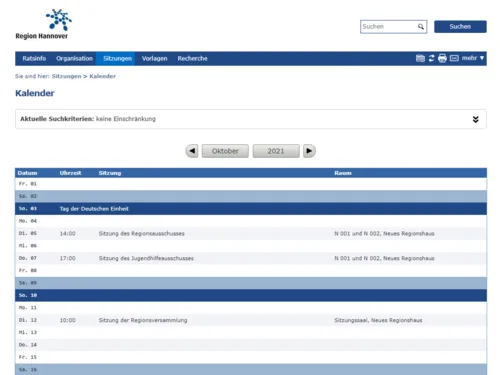
Task: Go to next month with right arrow
Action: (x=309, y=151)
